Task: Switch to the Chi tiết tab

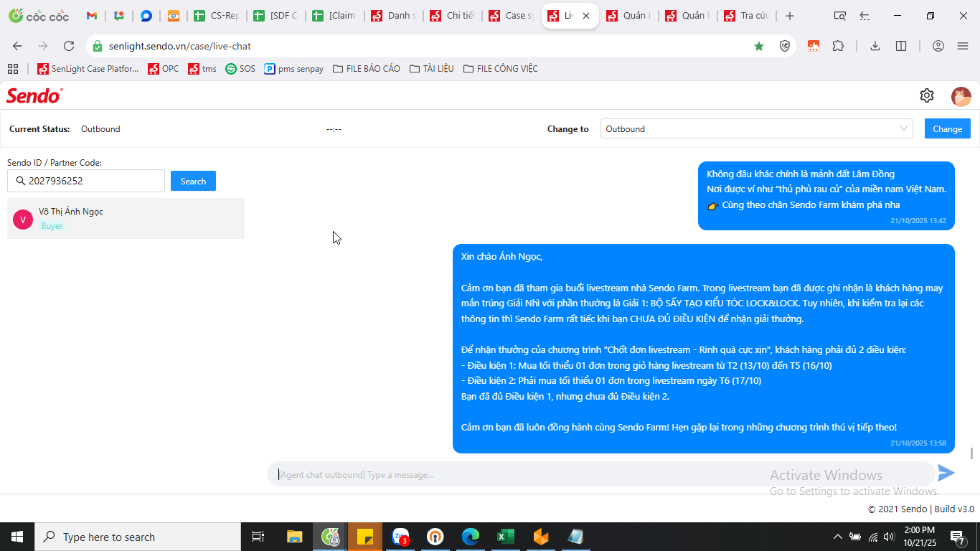Action: [453, 16]
